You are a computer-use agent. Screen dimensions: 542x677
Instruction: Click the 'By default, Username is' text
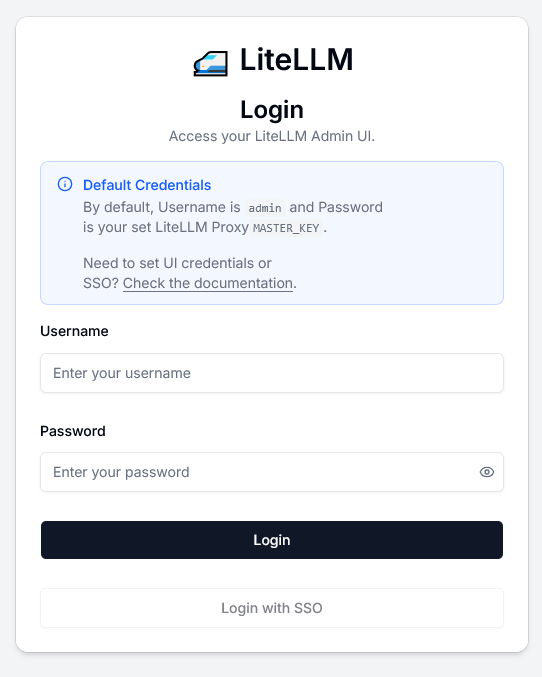point(162,207)
